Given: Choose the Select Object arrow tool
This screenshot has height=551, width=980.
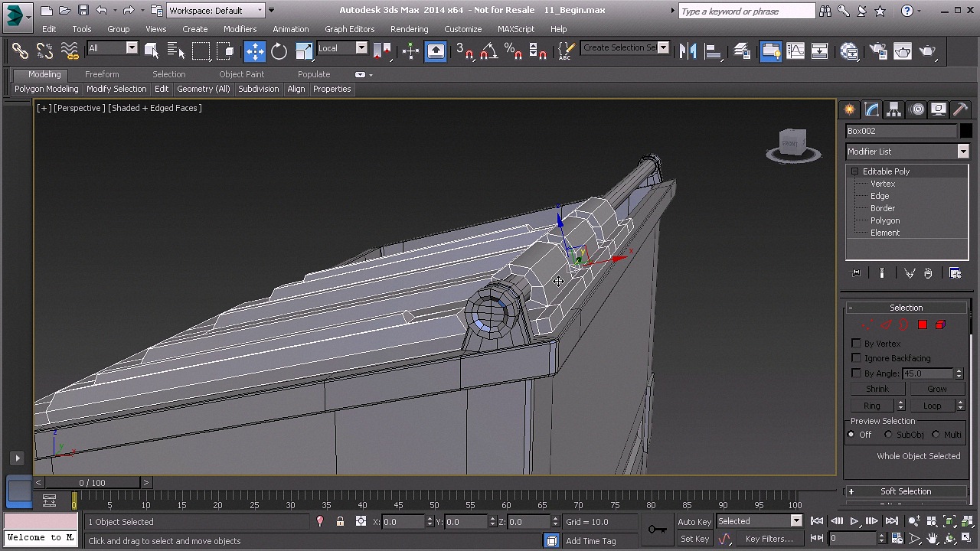Looking at the screenshot, I should tap(152, 51).
